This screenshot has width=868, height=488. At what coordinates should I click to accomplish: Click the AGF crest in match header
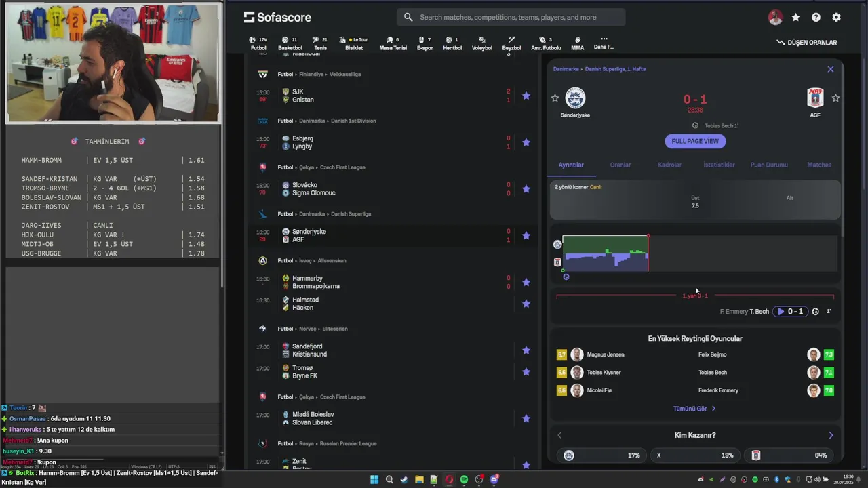click(815, 98)
